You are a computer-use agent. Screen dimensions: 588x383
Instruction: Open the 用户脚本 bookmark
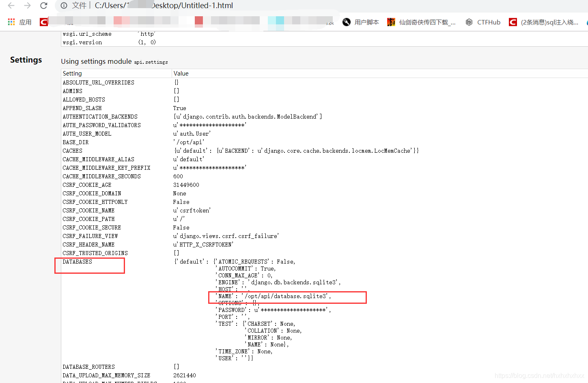(x=366, y=22)
